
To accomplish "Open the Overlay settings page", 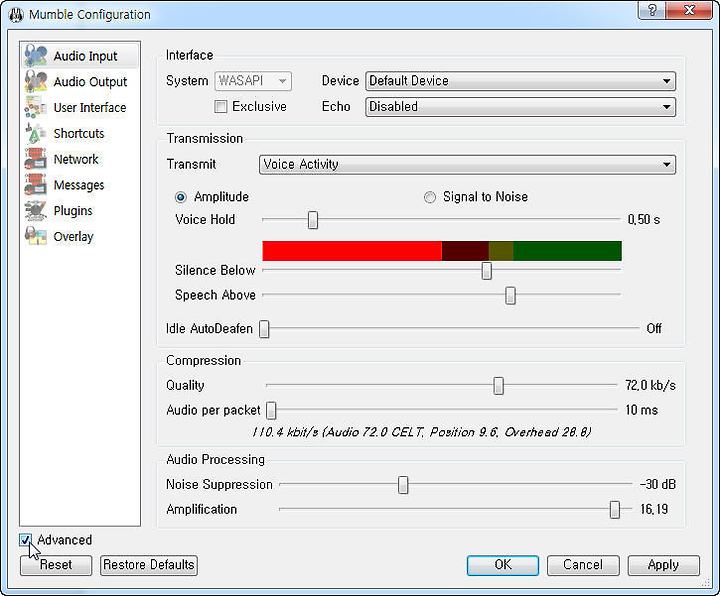I will pyautogui.click(x=80, y=236).
